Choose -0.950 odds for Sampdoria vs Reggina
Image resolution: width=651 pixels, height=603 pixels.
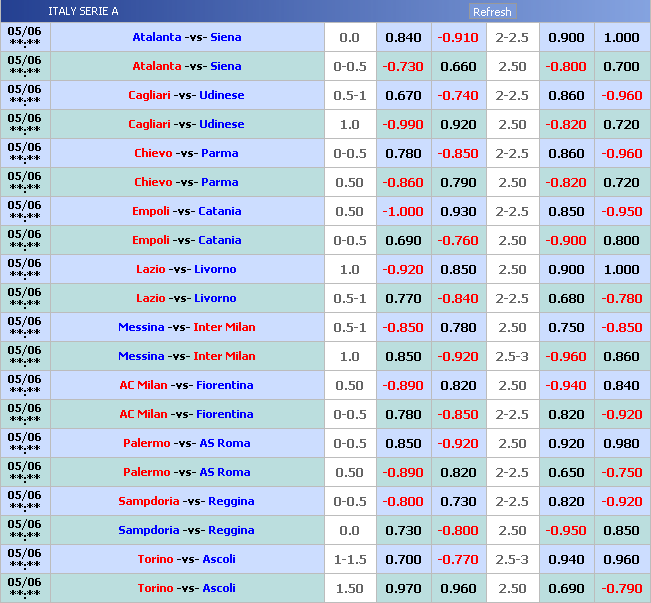pyautogui.click(x=566, y=530)
